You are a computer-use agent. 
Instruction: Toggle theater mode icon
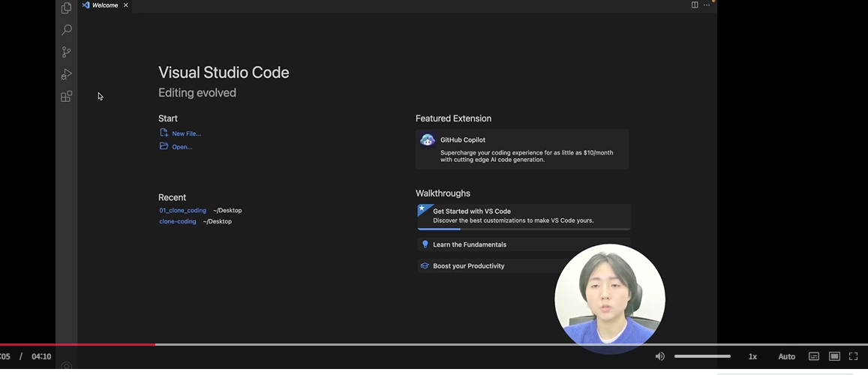click(834, 356)
